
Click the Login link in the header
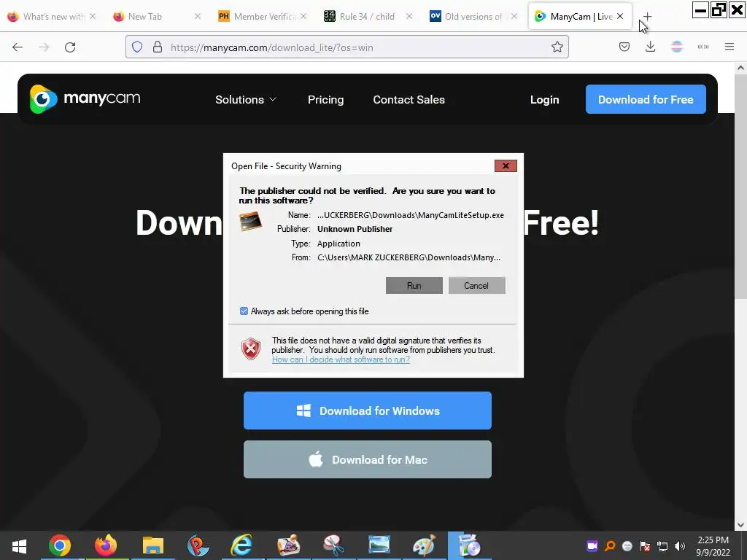point(544,99)
